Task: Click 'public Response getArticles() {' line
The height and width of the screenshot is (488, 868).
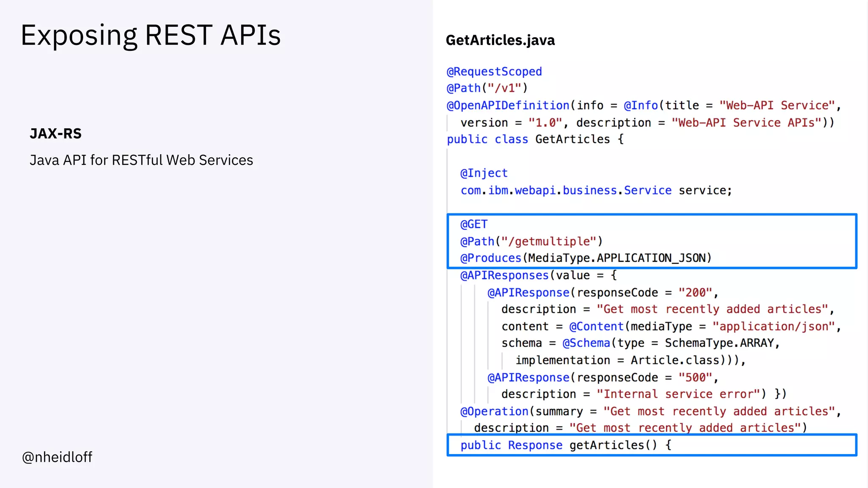Action: click(566, 445)
